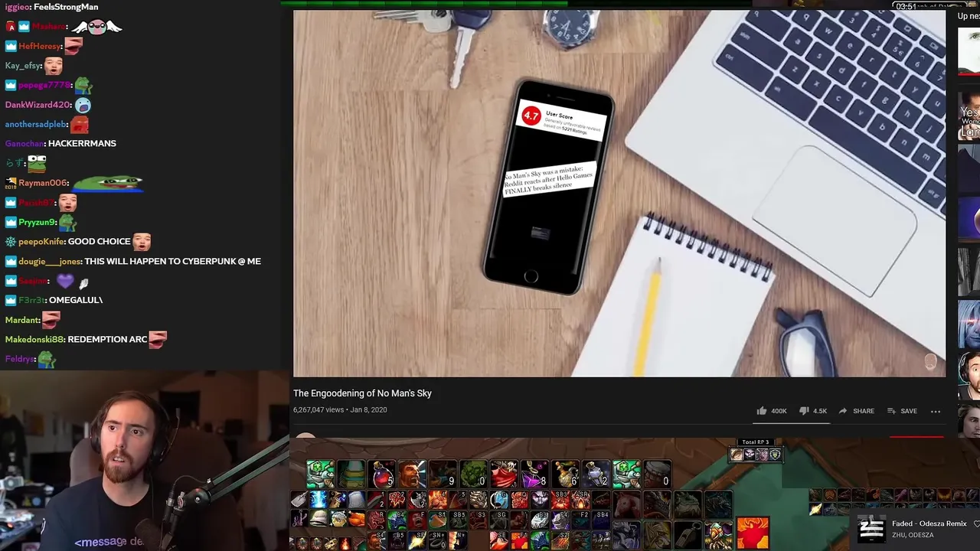Click chat username anothersadpleb

click(36, 125)
